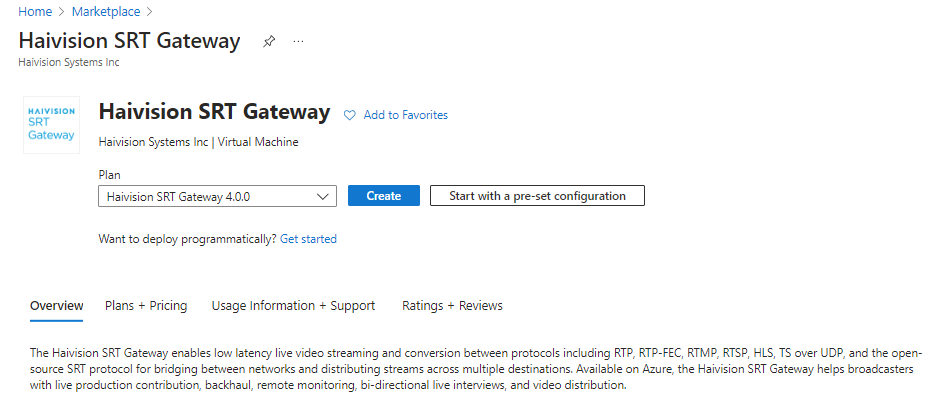This screenshot has width=932, height=396.
Task: Click the chevron after Home breadcrumb
Action: point(62,12)
